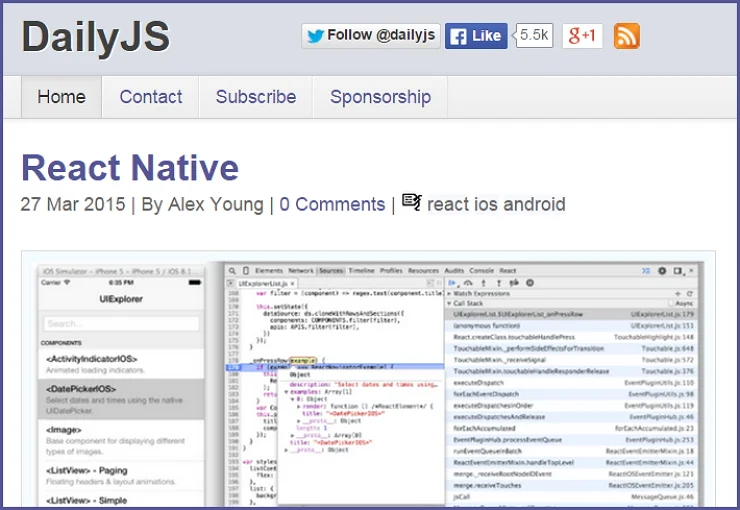Click the DailyJS site logo

96,37
